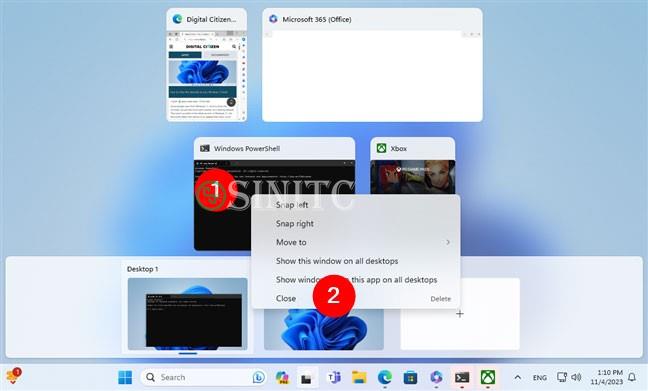Open the notification center bell
This screenshot has height=391, width=648.
tap(632, 377)
